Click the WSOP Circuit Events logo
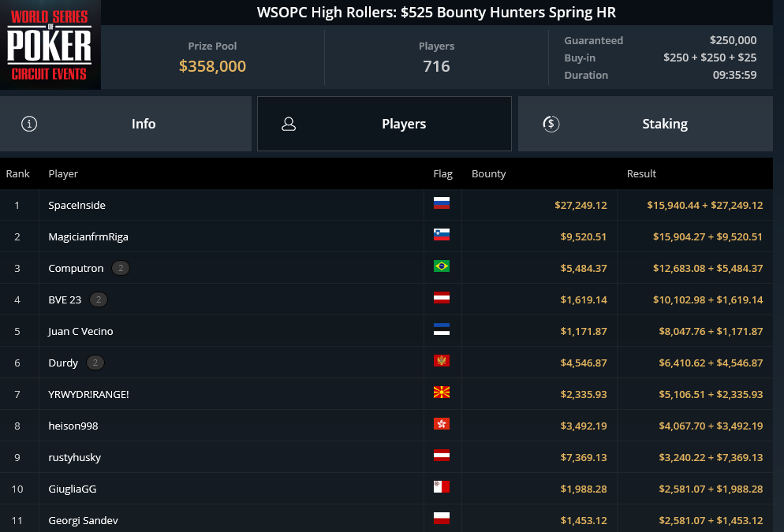This screenshot has width=784, height=532. [50, 45]
